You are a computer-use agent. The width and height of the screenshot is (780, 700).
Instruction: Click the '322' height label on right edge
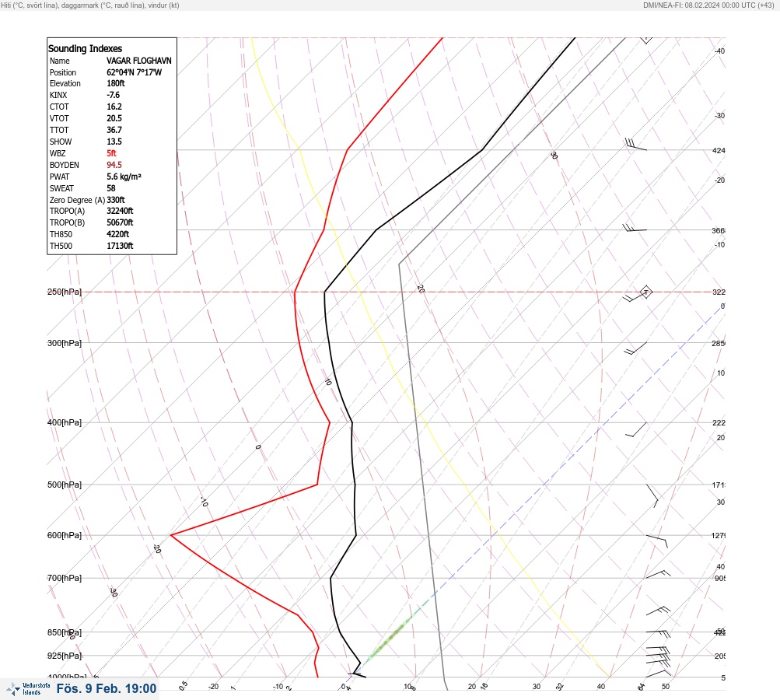(x=719, y=292)
